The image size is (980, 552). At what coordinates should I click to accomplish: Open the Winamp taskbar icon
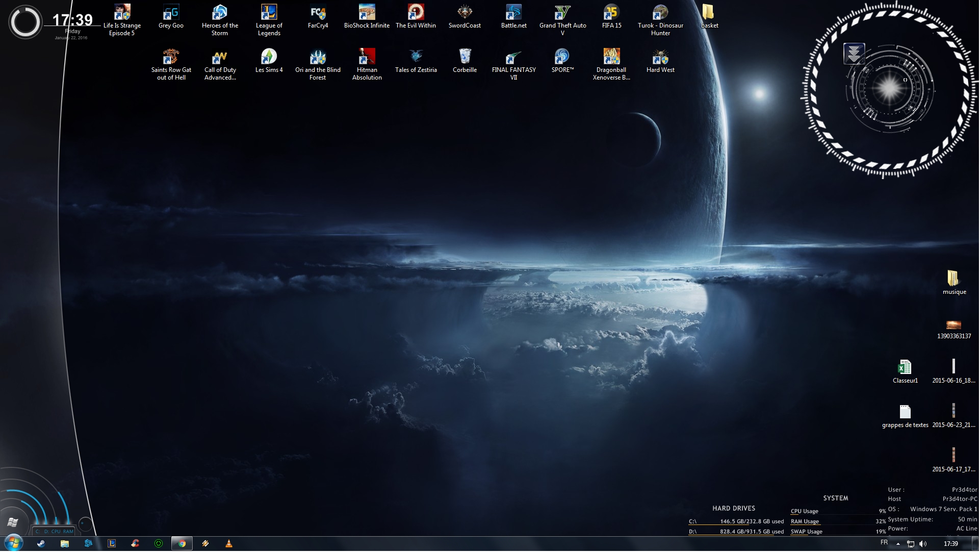tap(205, 544)
